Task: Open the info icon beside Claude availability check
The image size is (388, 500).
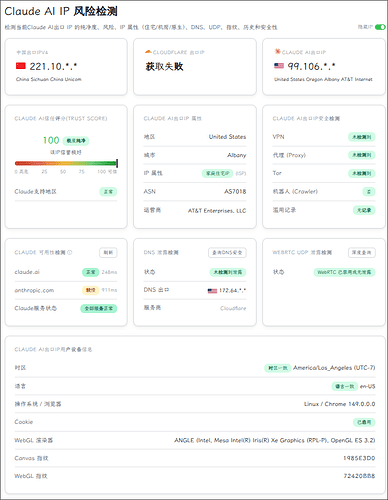Action: coord(69,252)
